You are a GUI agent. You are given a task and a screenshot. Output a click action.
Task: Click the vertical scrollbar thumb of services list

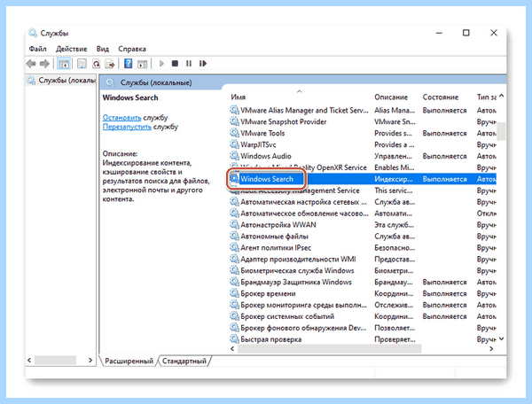coord(501,131)
